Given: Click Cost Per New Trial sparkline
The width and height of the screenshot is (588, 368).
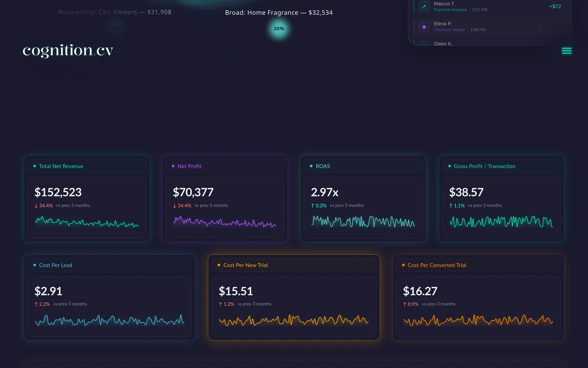Looking at the screenshot, I should click(294, 320).
